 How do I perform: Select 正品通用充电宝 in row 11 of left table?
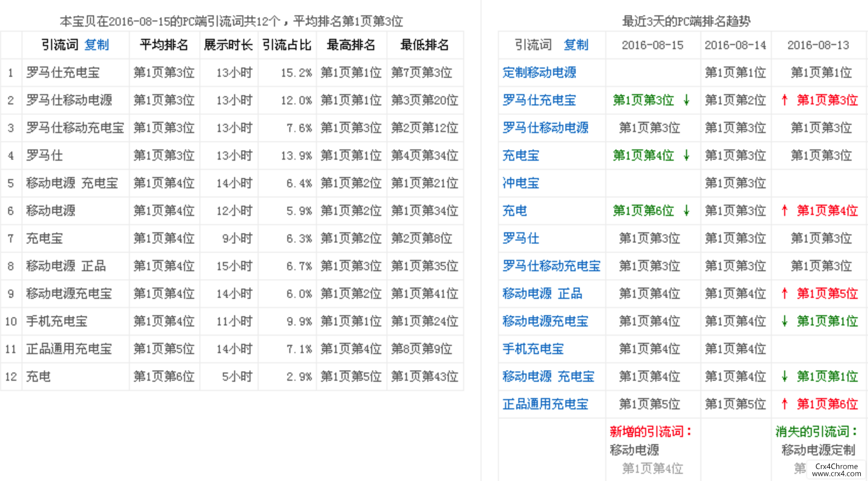coord(69,349)
